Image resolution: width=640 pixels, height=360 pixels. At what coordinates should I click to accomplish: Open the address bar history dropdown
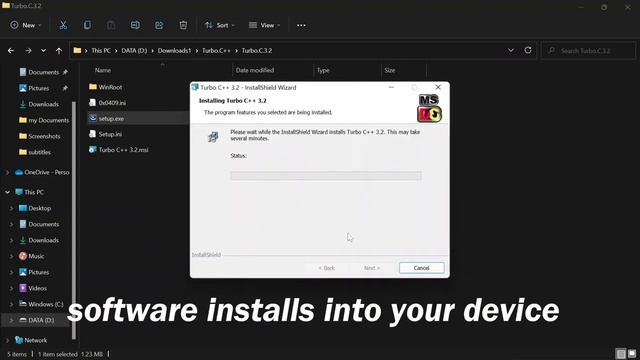click(511, 50)
